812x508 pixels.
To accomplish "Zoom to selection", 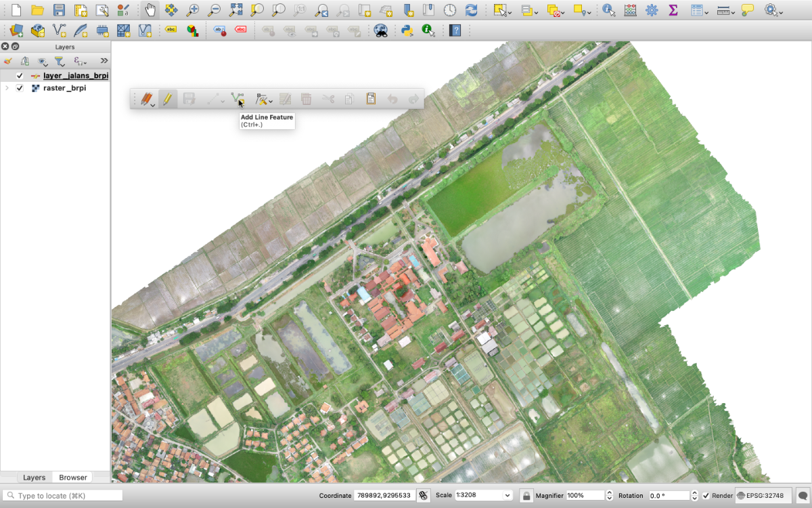I will 257,10.
